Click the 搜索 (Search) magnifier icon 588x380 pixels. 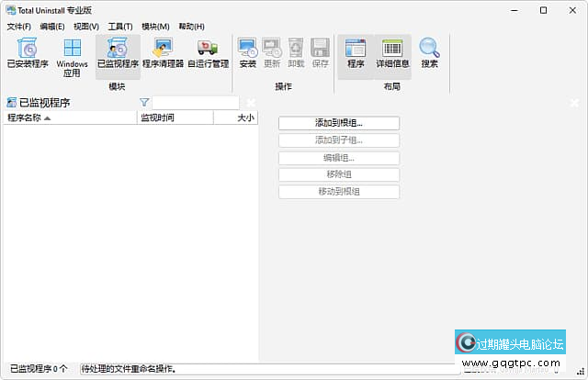click(x=429, y=54)
